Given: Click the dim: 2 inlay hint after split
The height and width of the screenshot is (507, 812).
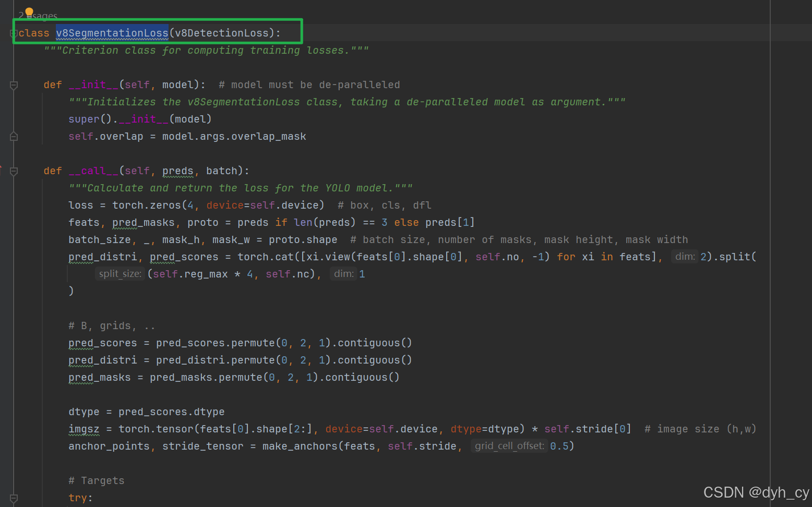Looking at the screenshot, I should tap(684, 256).
